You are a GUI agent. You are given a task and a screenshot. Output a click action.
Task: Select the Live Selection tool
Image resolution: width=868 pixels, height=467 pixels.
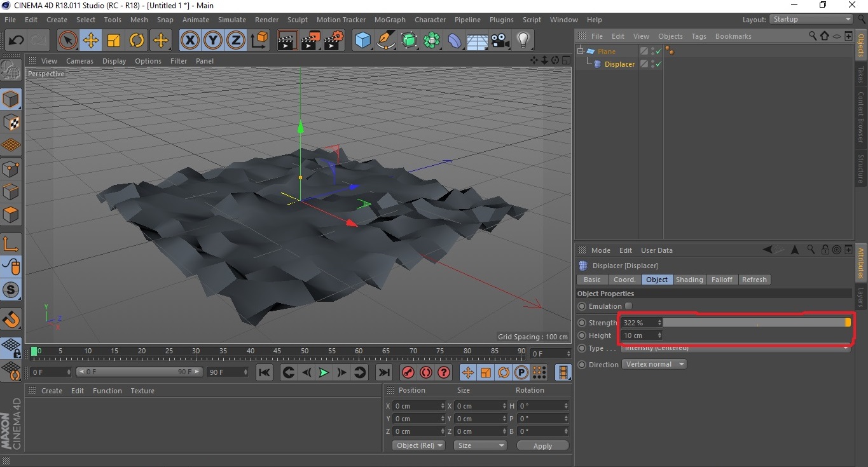[x=67, y=41]
